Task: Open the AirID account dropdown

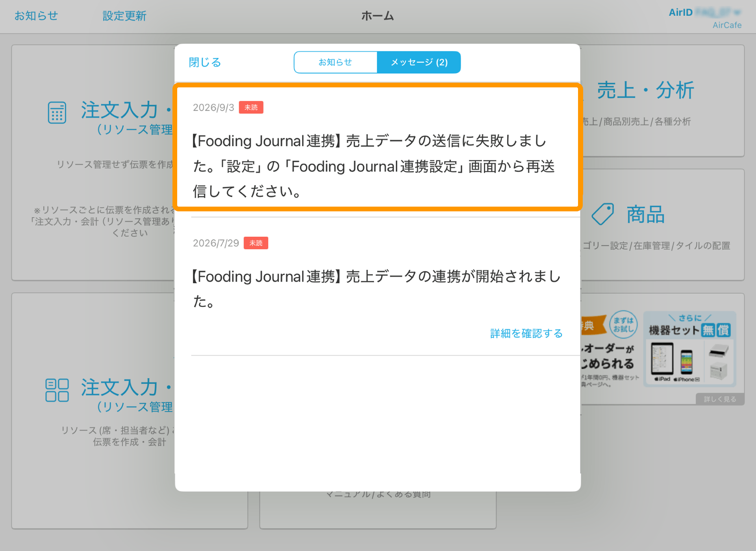Action: click(x=705, y=13)
